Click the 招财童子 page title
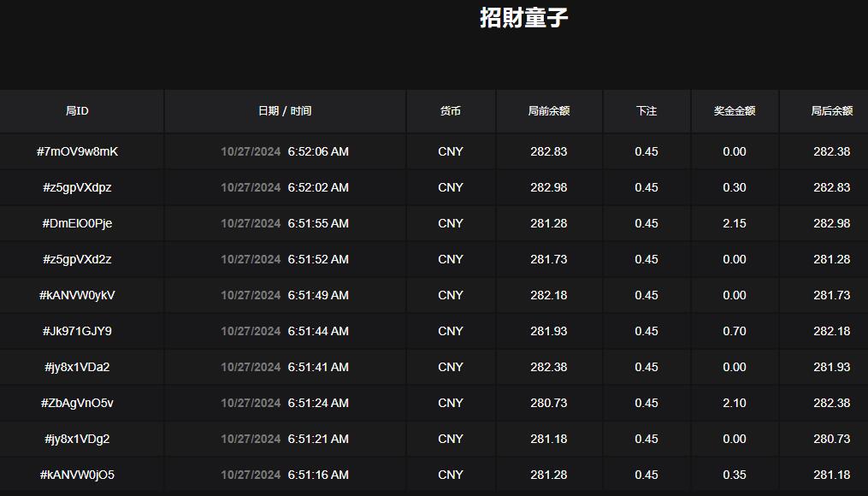Viewport: 868px width, 496px height. tap(525, 17)
